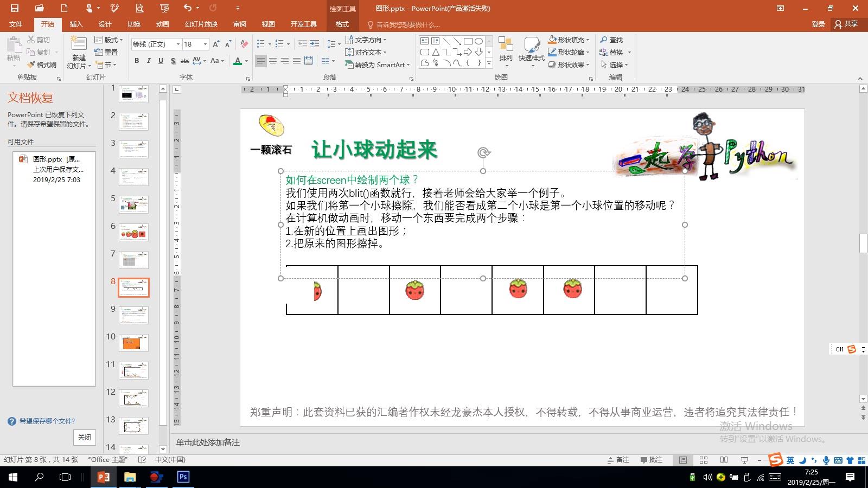Expand the font size dropdown showing 18
The height and width of the screenshot is (488, 868).
pyautogui.click(x=205, y=44)
